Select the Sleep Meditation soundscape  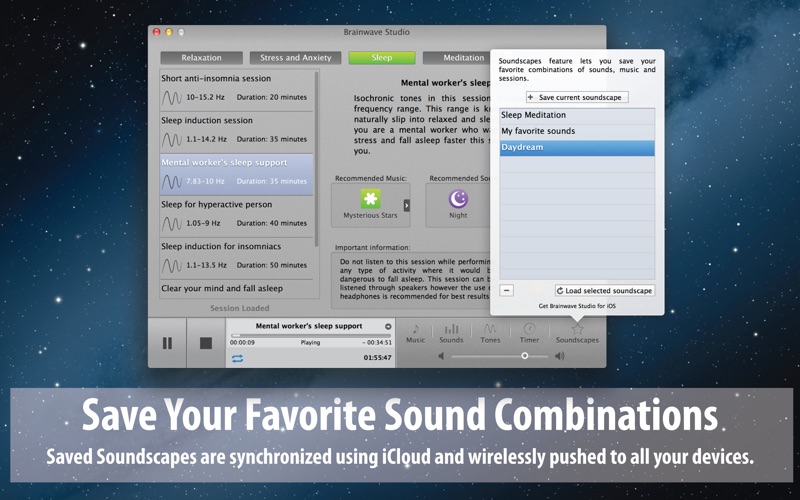tap(577, 115)
